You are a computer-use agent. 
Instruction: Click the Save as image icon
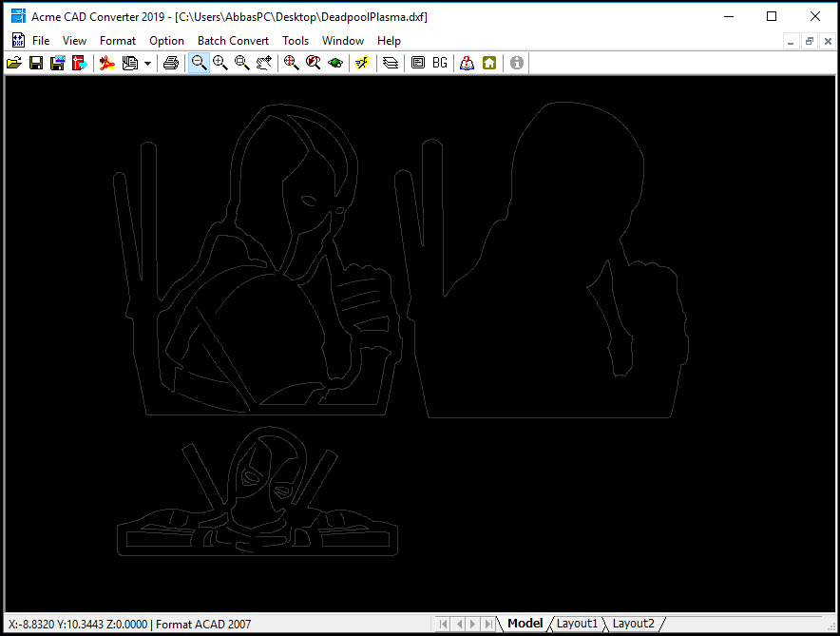click(57, 64)
